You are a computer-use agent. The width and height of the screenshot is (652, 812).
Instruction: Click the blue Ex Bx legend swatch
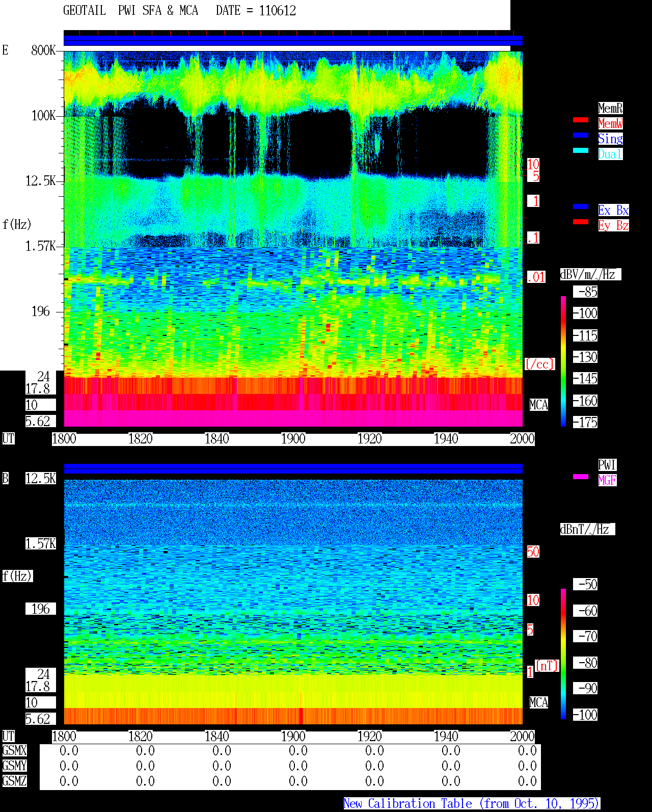point(581,206)
